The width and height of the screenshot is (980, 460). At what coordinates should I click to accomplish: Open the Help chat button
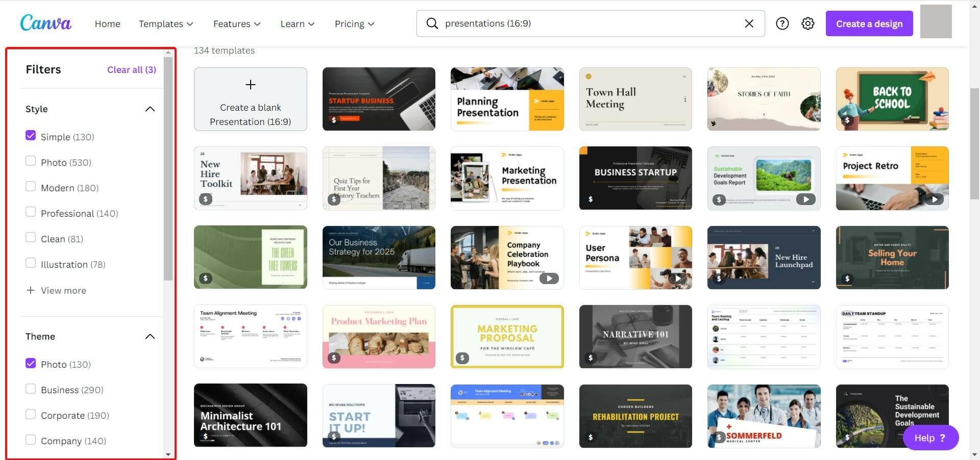coord(930,438)
